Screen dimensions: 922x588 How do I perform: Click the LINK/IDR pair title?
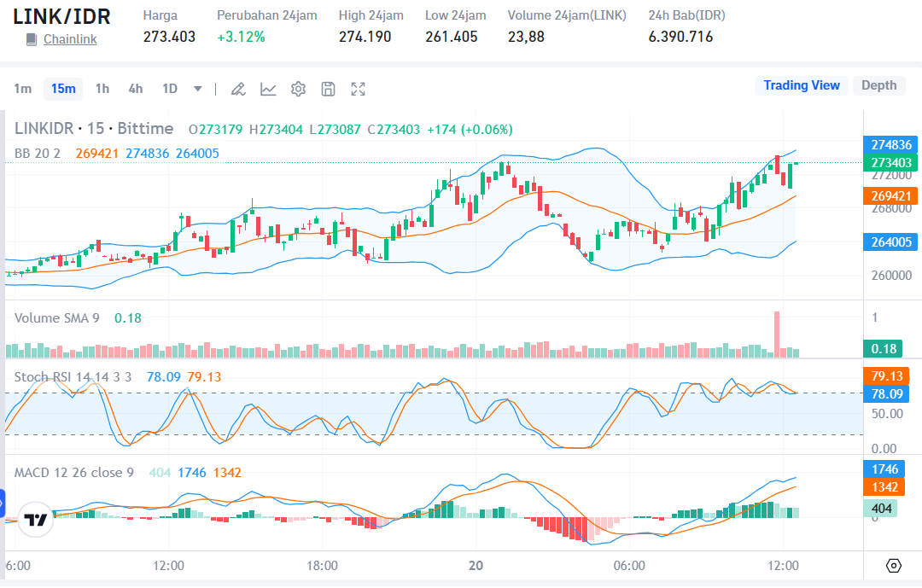point(61,16)
